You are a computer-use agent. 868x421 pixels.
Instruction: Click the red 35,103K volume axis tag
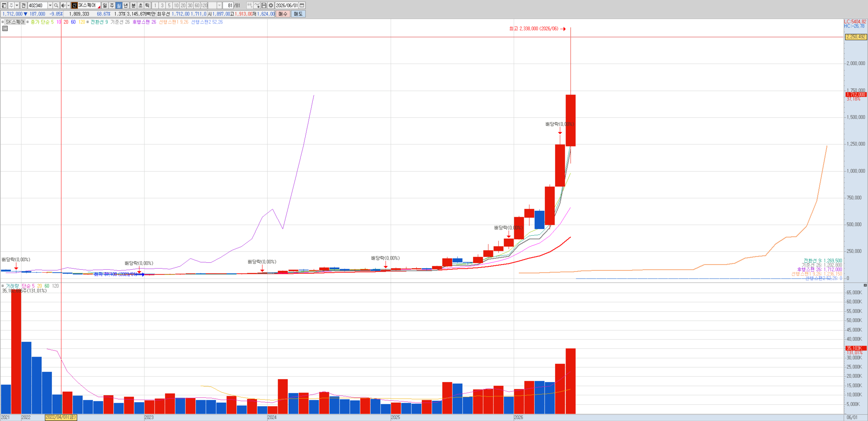[x=856, y=348]
